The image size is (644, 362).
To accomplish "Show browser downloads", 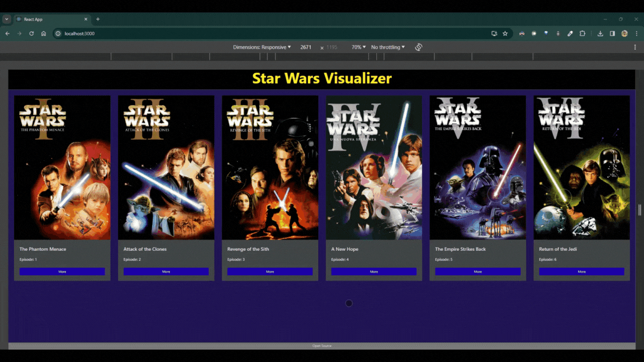I will tap(600, 34).
